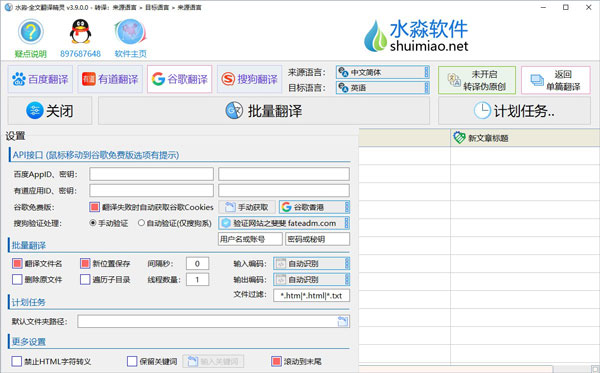This screenshot has width=600, height=373.
Task: Click the clock icon on 计划任务
Action: point(482,111)
